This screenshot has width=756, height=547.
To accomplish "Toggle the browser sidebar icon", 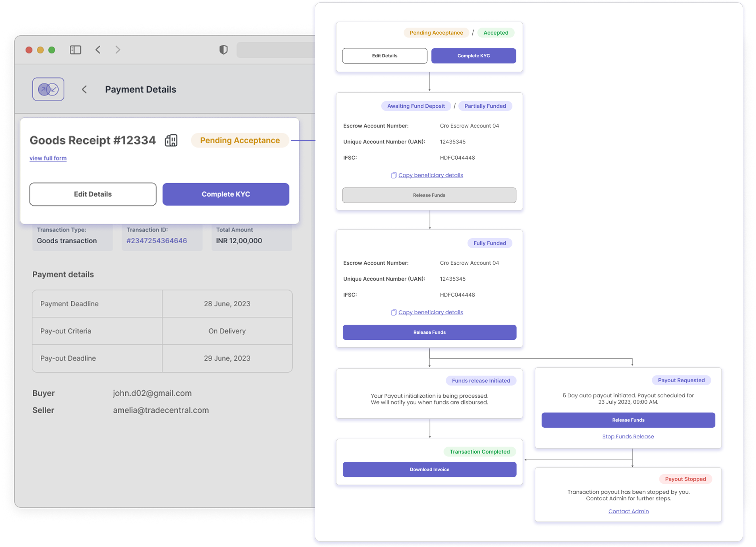I will point(75,50).
